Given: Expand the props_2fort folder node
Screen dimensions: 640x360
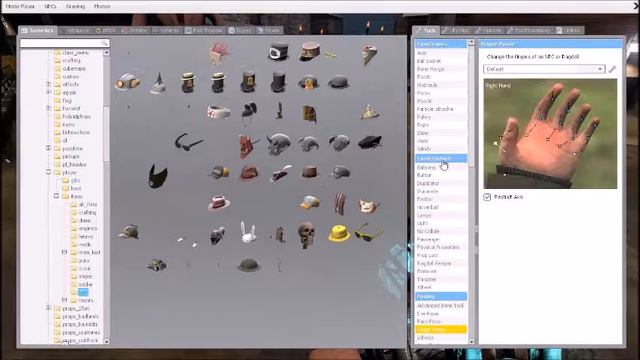Looking at the screenshot, I should coord(49,308).
